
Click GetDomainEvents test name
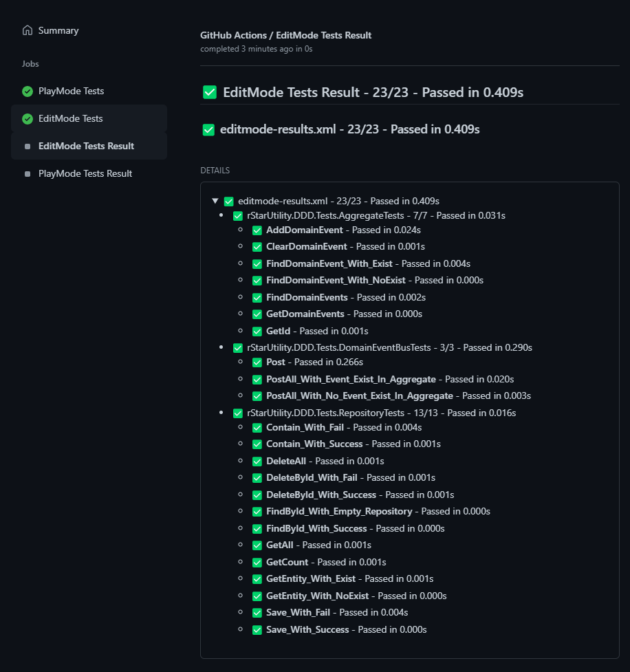coord(305,314)
